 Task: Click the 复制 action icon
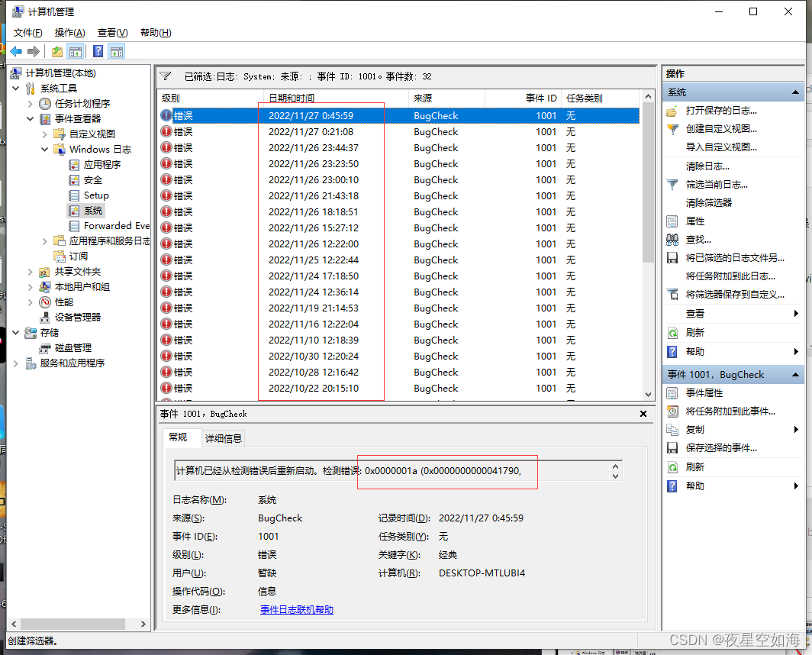tap(672, 430)
